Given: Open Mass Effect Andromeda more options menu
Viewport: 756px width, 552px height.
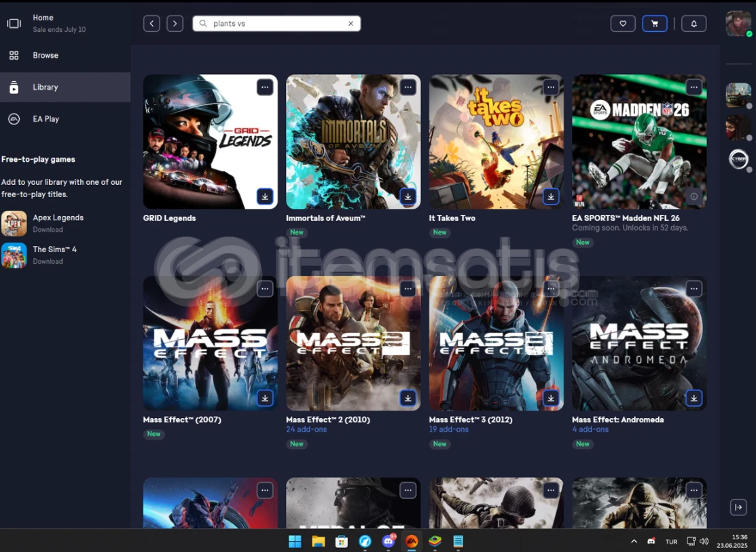Looking at the screenshot, I should click(694, 289).
